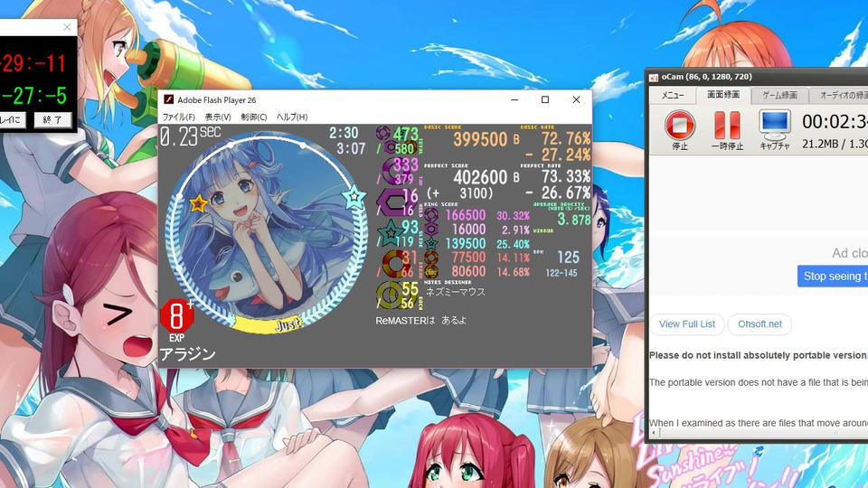Click the yellow Just gauge on the ring
This screenshot has height=488, width=868.
[269, 324]
